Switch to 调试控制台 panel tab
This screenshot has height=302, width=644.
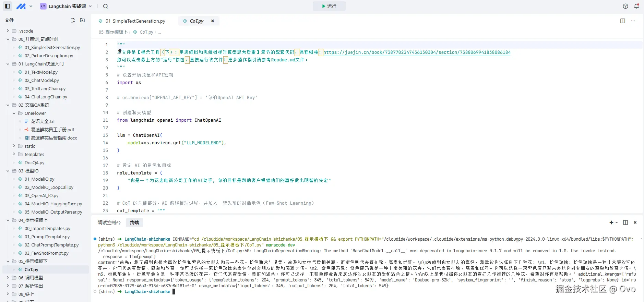pyautogui.click(x=109, y=222)
